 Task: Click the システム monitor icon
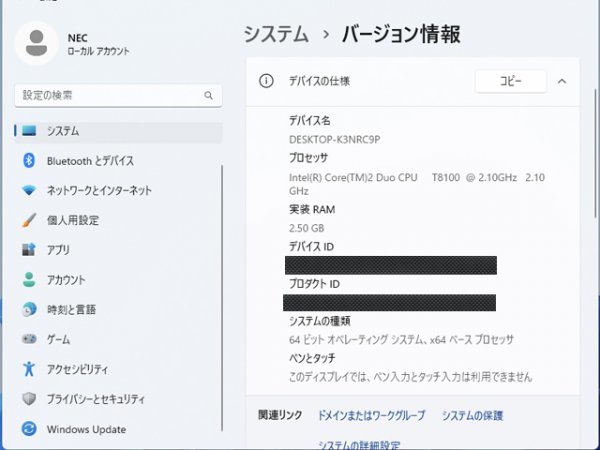[x=29, y=131]
